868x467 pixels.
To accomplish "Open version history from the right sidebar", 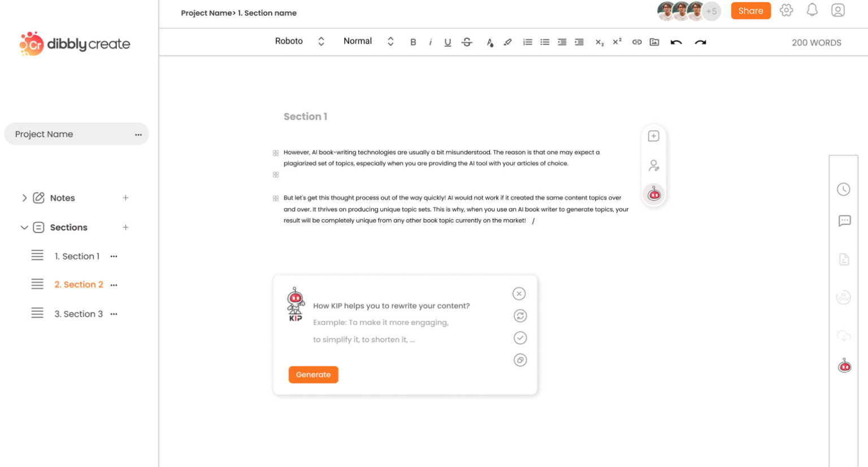I will (844, 189).
